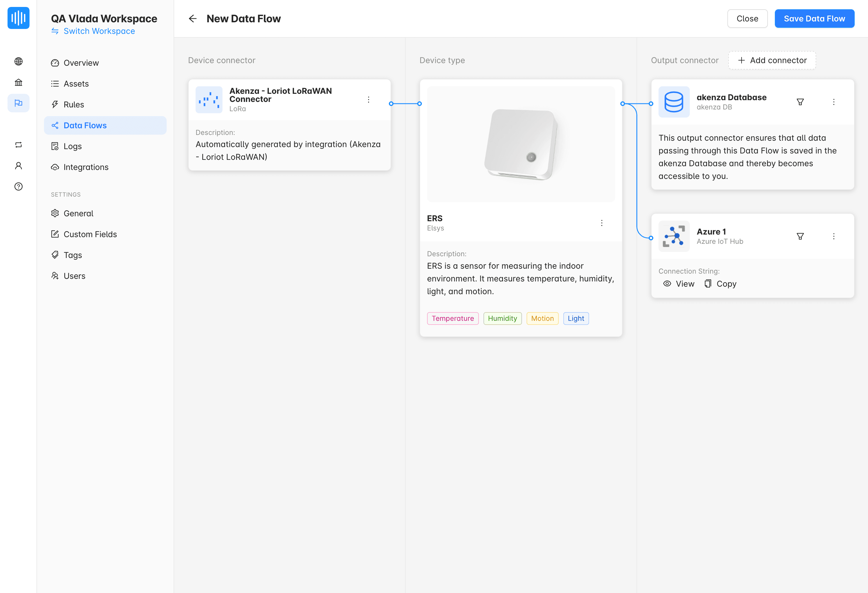
Task: Open the three-dot menu on the ERS device card
Action: 602,223
